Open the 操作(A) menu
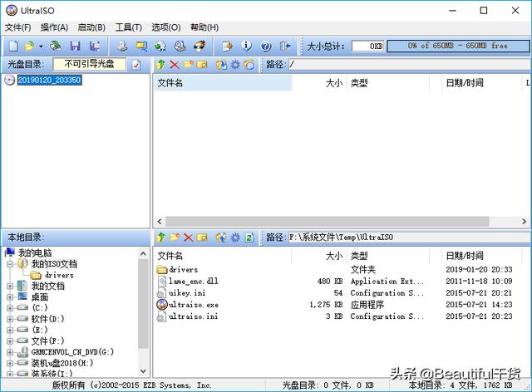 coord(54,27)
